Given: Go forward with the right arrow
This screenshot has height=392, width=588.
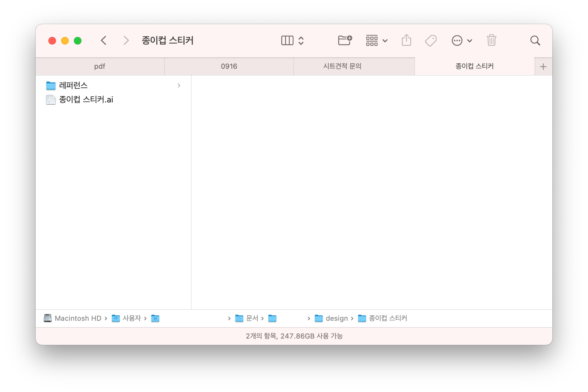Looking at the screenshot, I should (126, 40).
